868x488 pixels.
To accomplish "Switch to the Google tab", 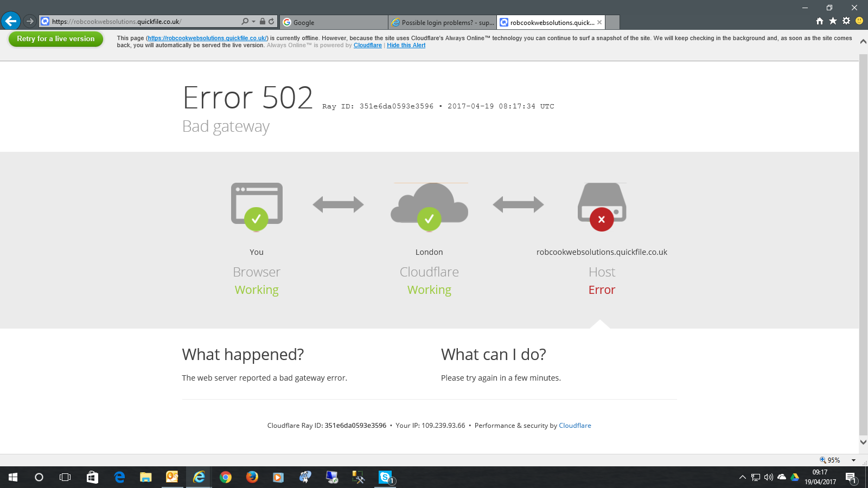I will (x=333, y=22).
